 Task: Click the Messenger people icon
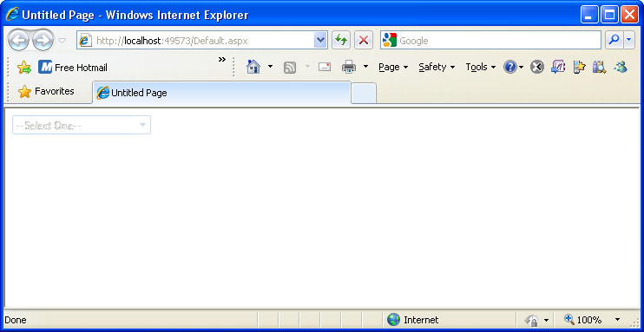point(621,67)
